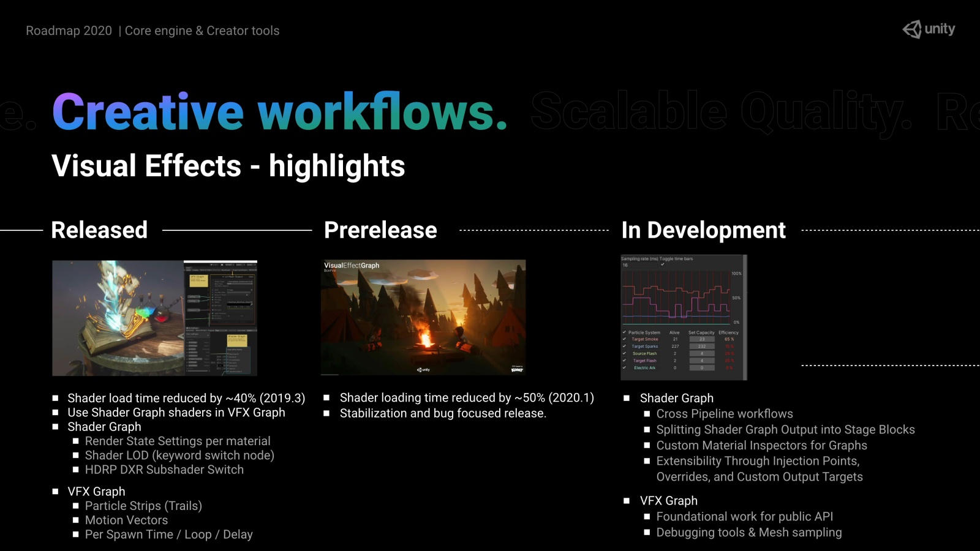Click the 'VFX Graph' bullet under In Development
980x551 pixels.
(x=669, y=501)
